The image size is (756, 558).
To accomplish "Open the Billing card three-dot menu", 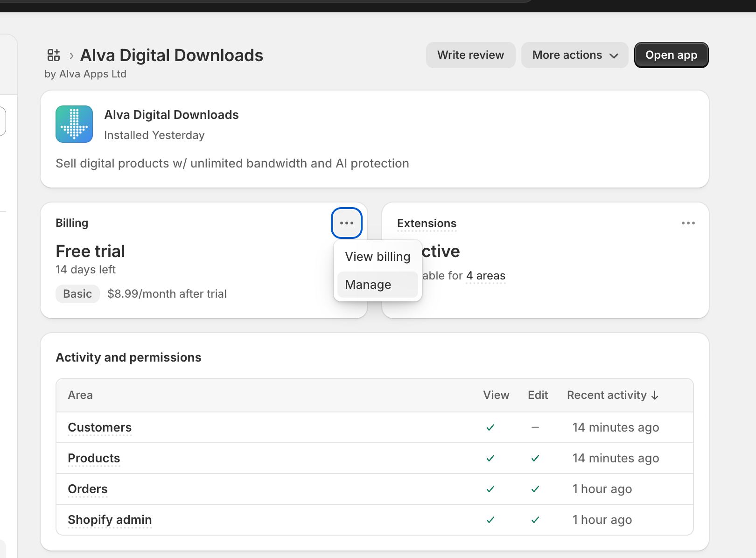I will 347,223.
